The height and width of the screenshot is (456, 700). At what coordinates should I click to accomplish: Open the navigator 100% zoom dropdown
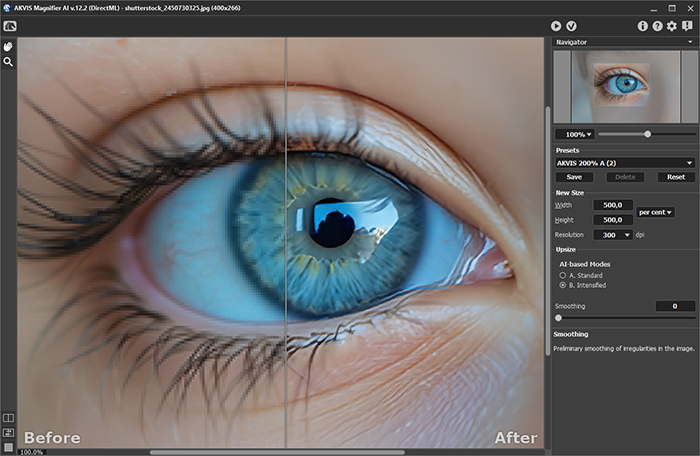point(574,134)
